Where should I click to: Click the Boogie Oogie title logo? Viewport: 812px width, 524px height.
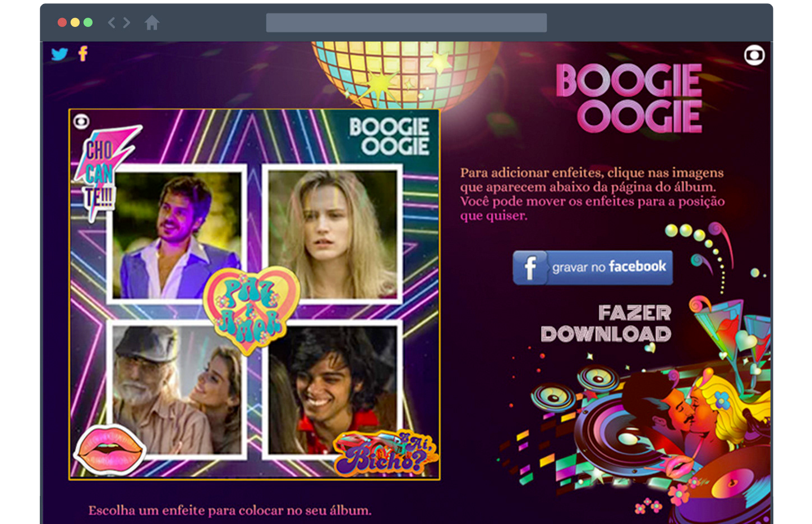point(629,98)
